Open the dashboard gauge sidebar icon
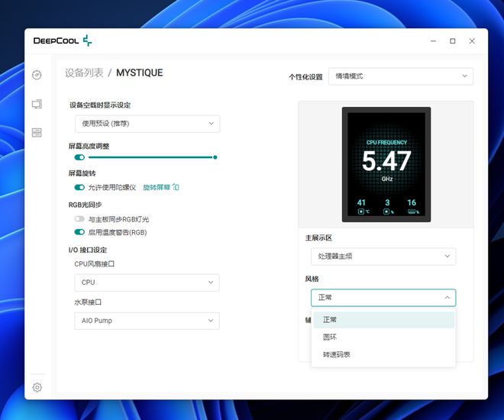Image resolution: width=504 pixels, height=420 pixels. pos(37,75)
